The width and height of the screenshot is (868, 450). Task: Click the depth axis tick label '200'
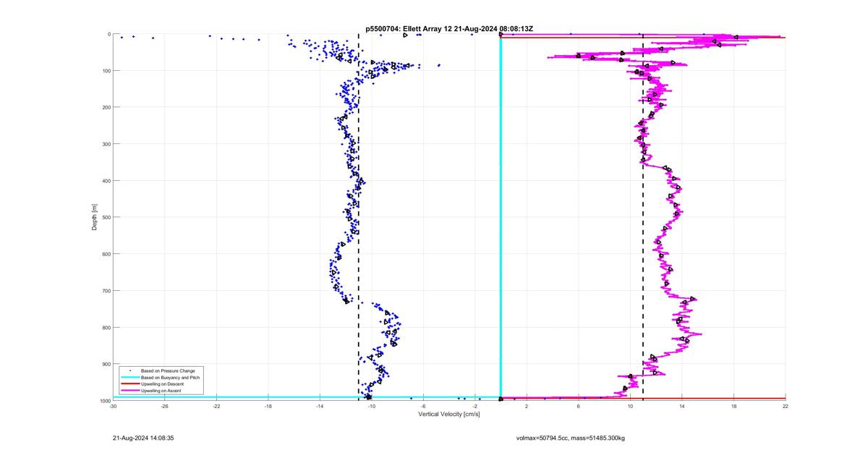106,107
